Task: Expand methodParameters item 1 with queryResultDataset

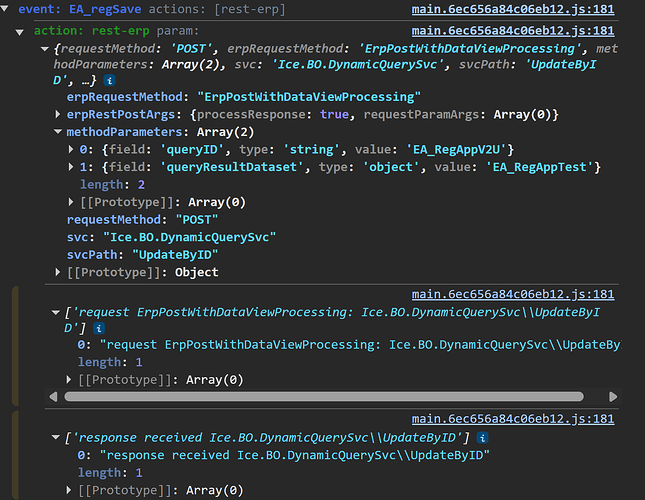Action: point(70,167)
